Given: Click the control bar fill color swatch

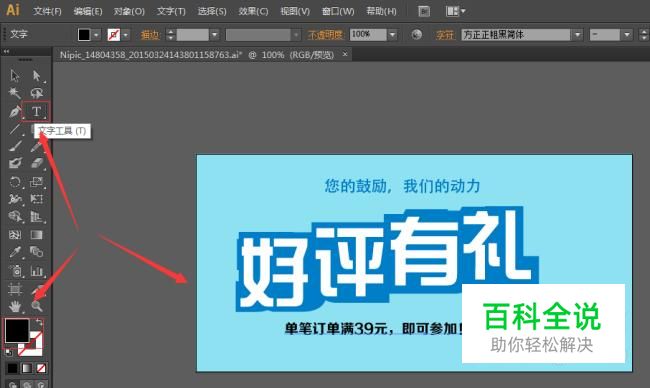Looking at the screenshot, I should [84, 35].
